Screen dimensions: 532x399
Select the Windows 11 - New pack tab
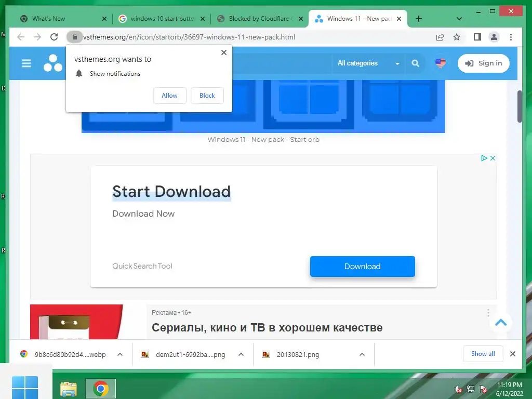[x=358, y=19]
